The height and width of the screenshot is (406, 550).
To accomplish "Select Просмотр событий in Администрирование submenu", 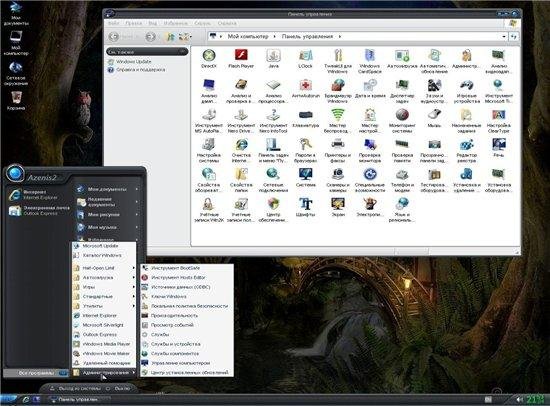I will (x=187, y=325).
